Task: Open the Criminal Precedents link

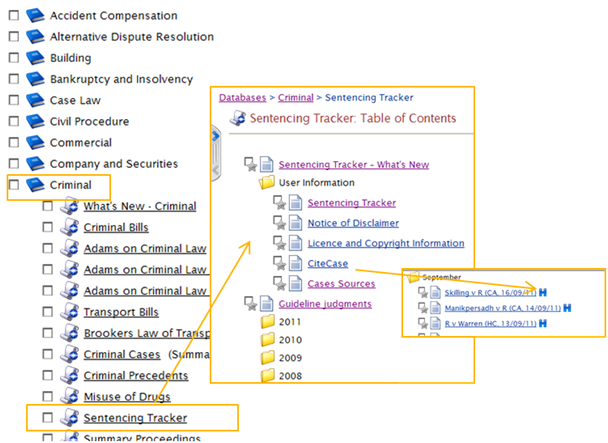Action: (136, 376)
